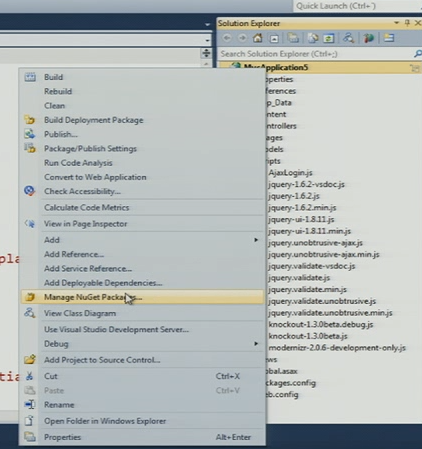Click the Publish icon in context menu
The width and height of the screenshot is (422, 449).
tap(30, 134)
